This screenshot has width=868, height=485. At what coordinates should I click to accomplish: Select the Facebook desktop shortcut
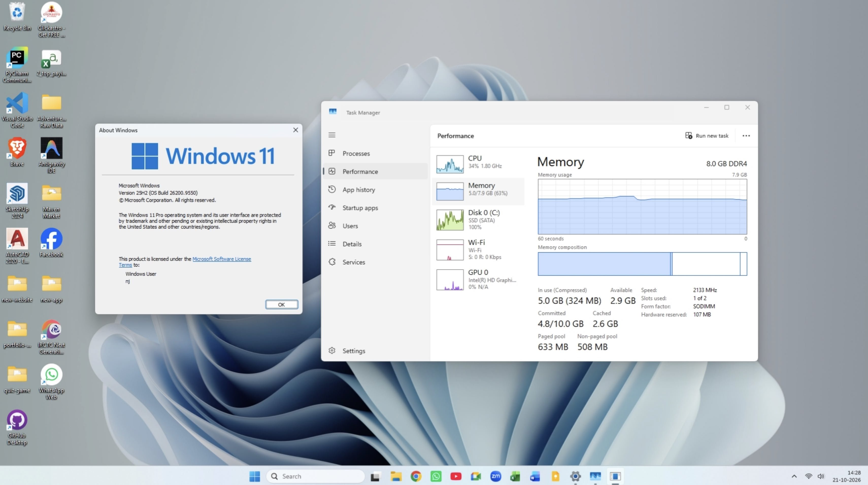point(51,243)
